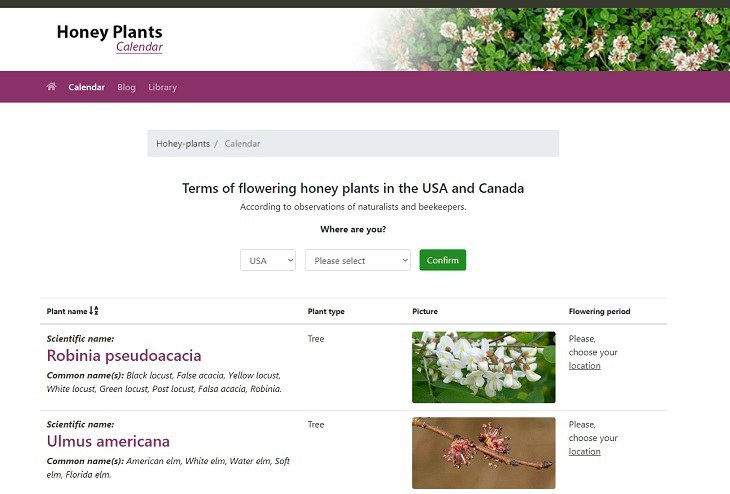
Task: Click the Plant name column header
Action: pos(67,311)
